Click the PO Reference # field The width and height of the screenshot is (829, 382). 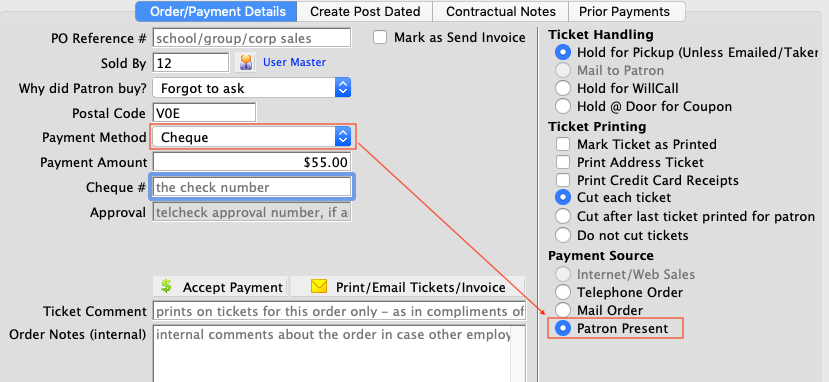tap(252, 38)
